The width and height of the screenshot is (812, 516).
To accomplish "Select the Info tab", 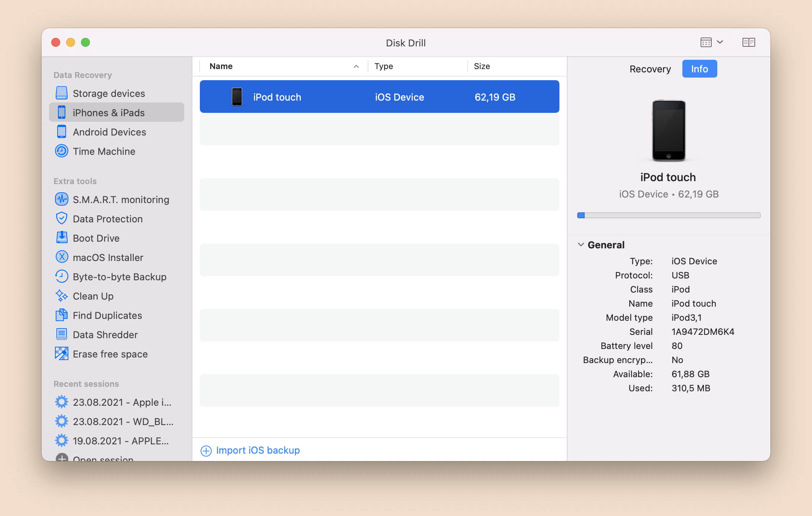I will coord(699,69).
